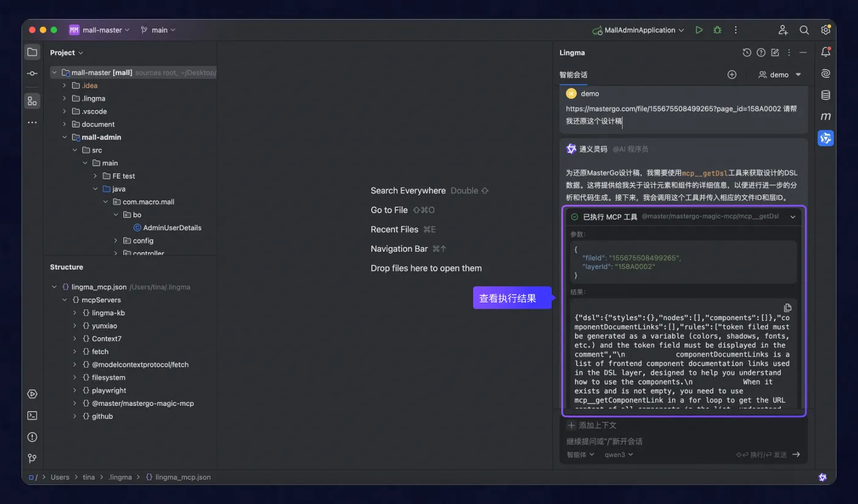
Task: Open the Terminal tool window icon
Action: 32,415
